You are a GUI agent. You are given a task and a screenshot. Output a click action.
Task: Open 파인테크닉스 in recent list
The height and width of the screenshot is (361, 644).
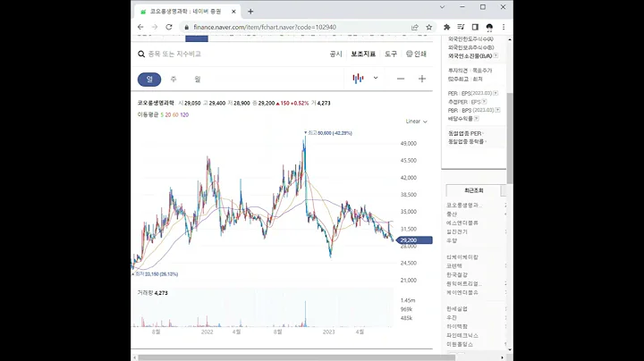point(462,336)
